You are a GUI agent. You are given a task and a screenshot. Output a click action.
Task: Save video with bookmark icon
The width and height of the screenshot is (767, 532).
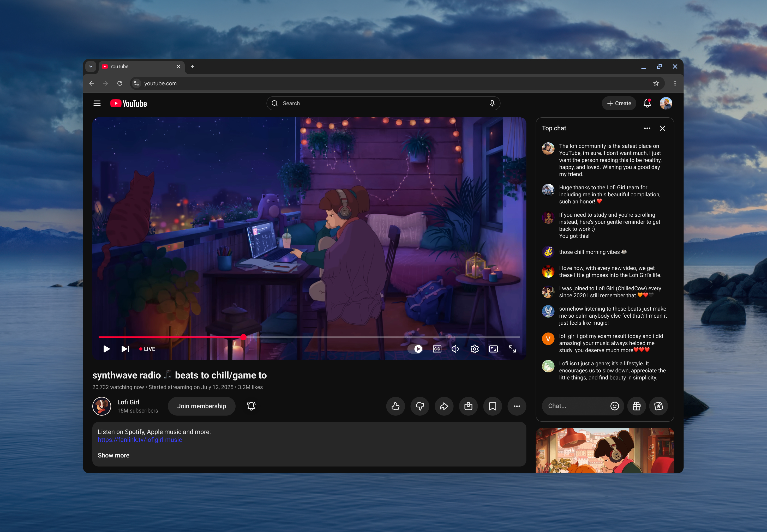click(x=493, y=406)
